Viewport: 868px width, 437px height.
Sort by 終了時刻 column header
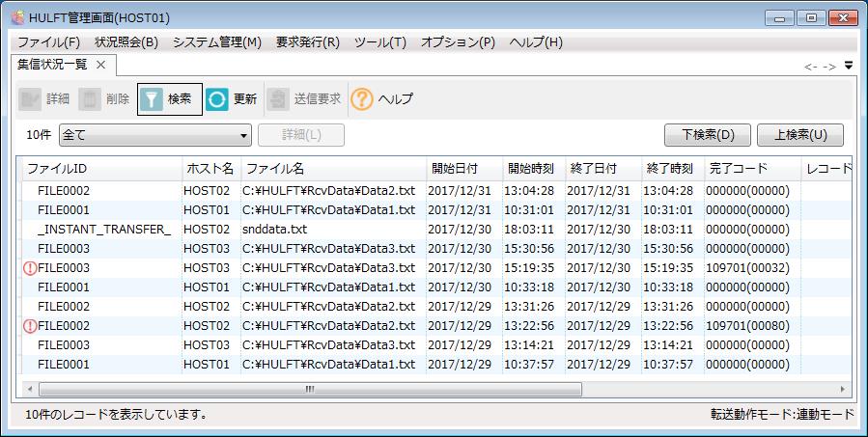[x=673, y=169]
